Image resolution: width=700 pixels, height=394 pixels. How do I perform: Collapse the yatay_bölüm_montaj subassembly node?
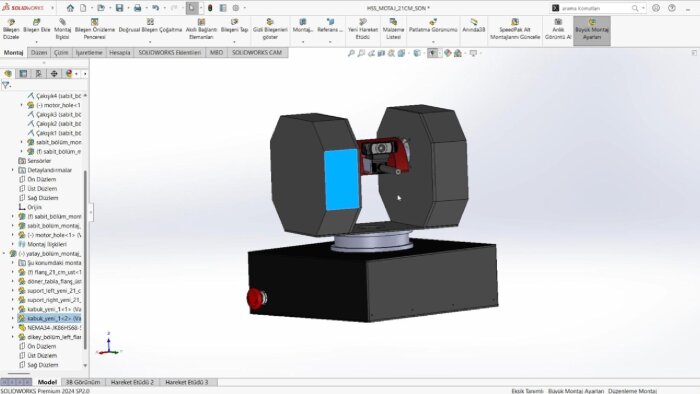[x=4, y=253]
